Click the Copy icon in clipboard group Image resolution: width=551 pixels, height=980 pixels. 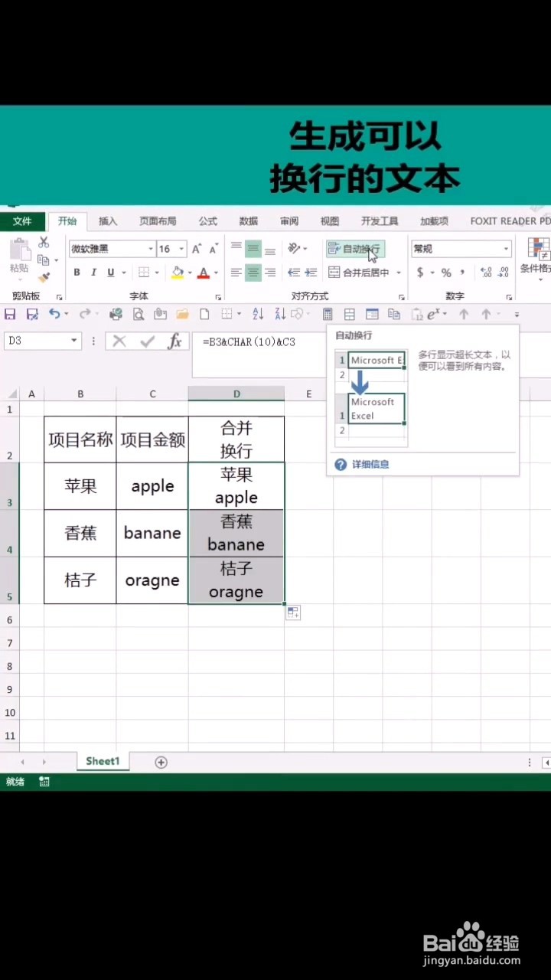click(44, 260)
